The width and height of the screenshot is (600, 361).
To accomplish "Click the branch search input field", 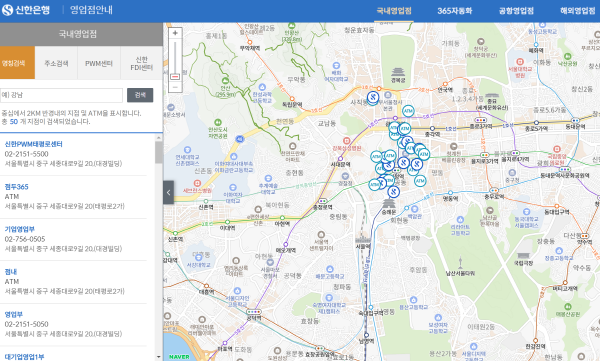I will pos(61,95).
